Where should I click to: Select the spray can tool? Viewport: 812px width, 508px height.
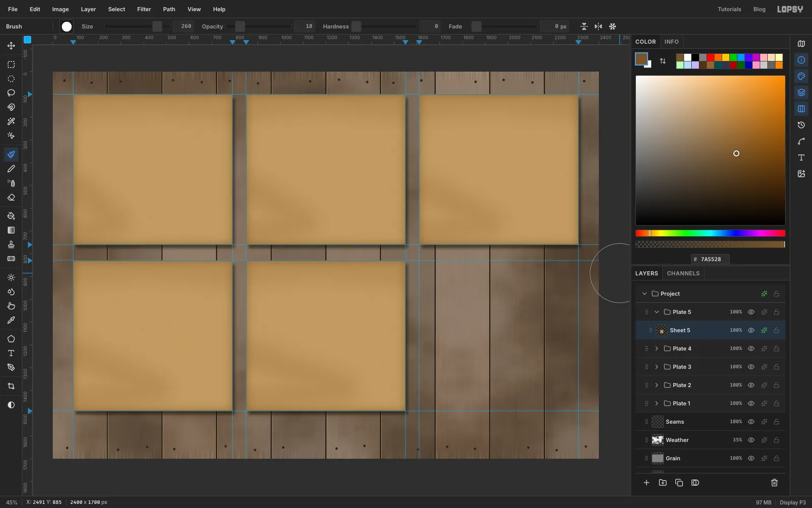click(11, 183)
